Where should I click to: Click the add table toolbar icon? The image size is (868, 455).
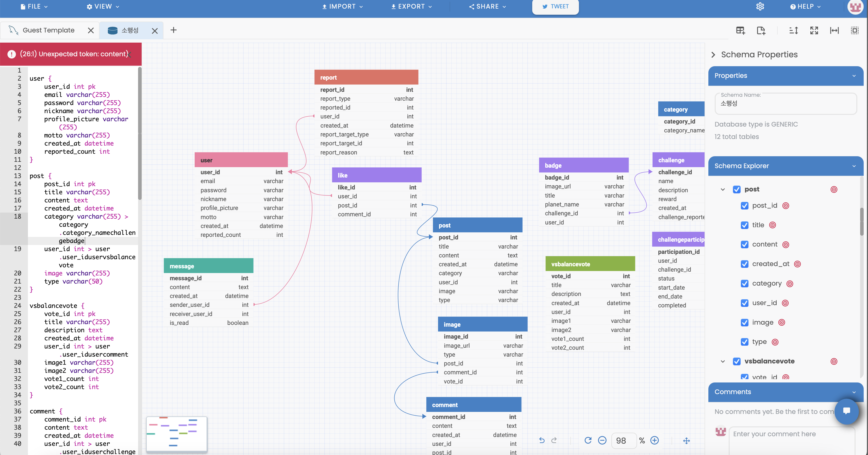point(740,31)
